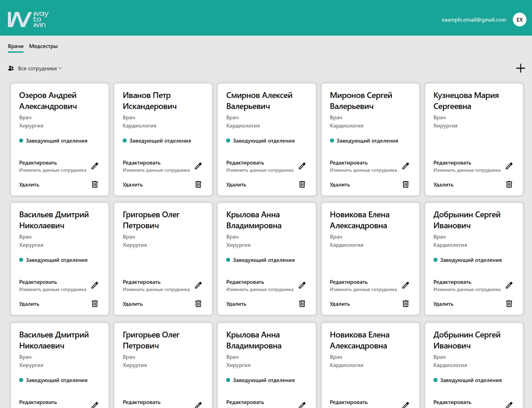Switch to the Медсестры tab
The width and height of the screenshot is (532, 408).
[43, 46]
